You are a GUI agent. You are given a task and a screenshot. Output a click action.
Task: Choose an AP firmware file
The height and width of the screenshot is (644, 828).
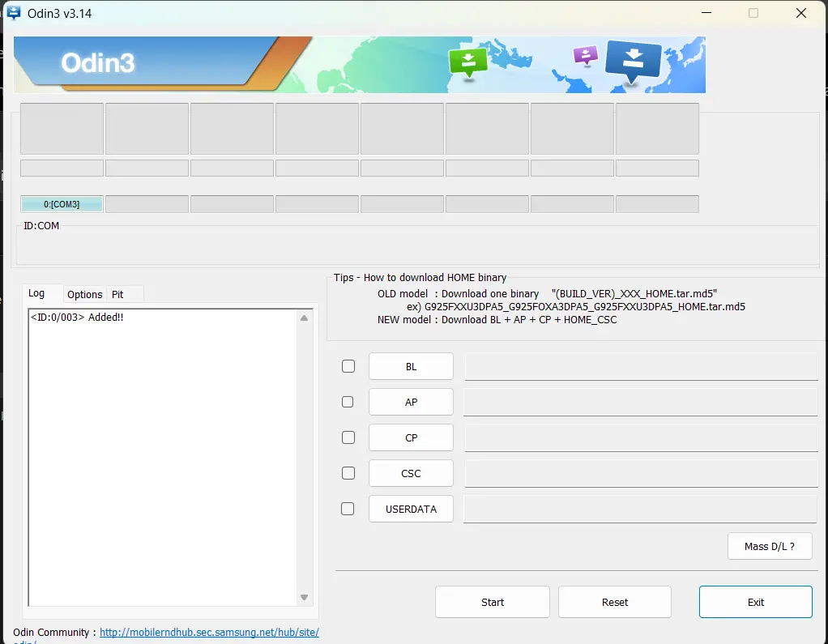pos(411,403)
